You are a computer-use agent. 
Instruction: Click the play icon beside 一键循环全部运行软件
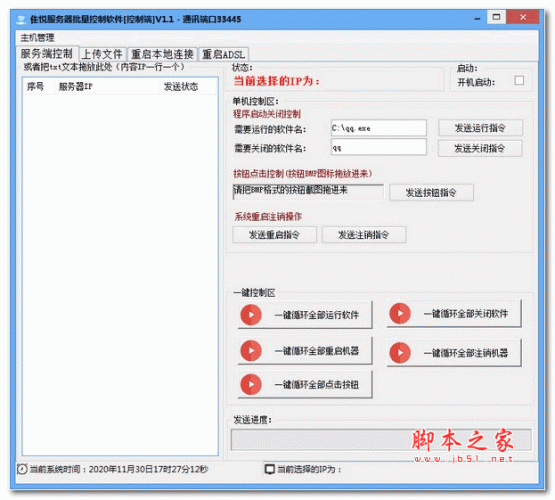click(x=251, y=315)
